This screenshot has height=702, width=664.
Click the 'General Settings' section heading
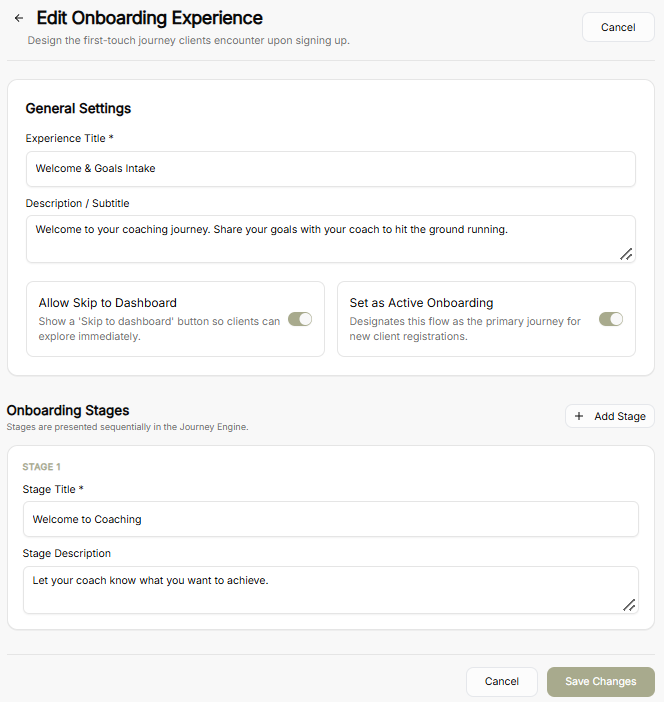78,108
